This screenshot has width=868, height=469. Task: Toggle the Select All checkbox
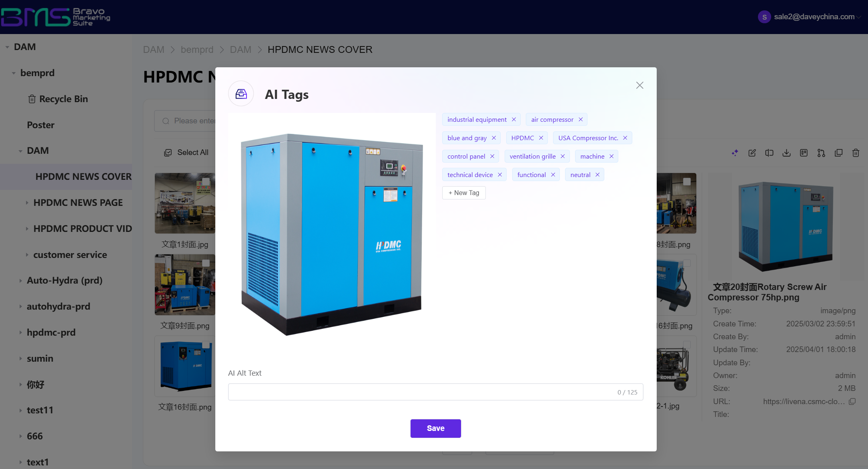point(168,153)
